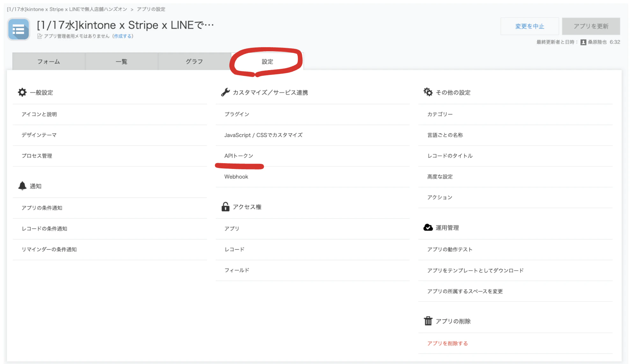Image resolution: width=630 pixels, height=364 pixels.
Task: Click the user icon beside 桑原陸也
Action: point(583,42)
